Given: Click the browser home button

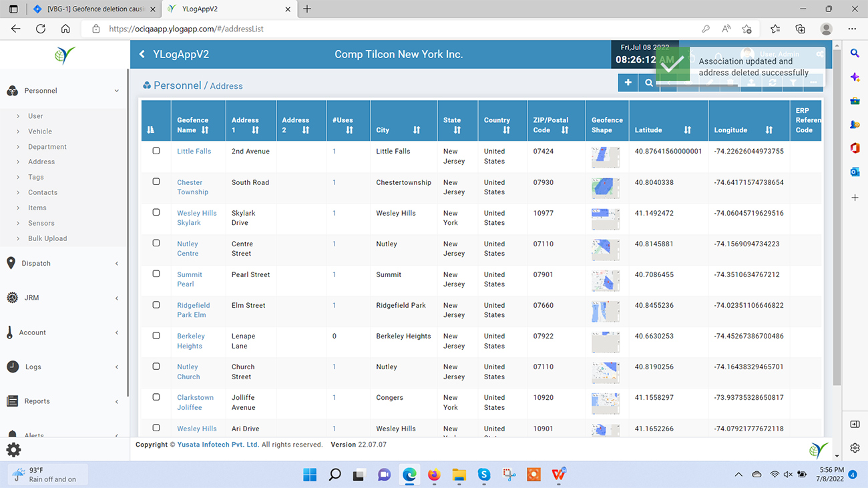Looking at the screenshot, I should [x=65, y=29].
